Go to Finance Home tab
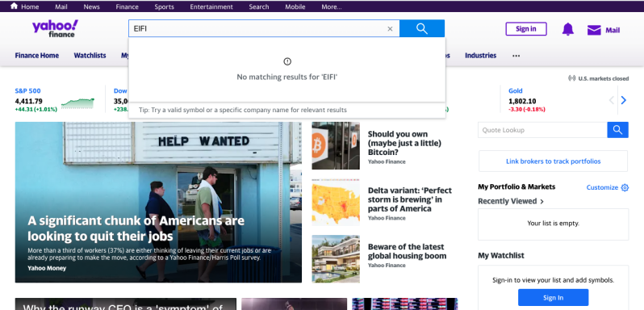This screenshot has height=310, width=644. (37, 56)
